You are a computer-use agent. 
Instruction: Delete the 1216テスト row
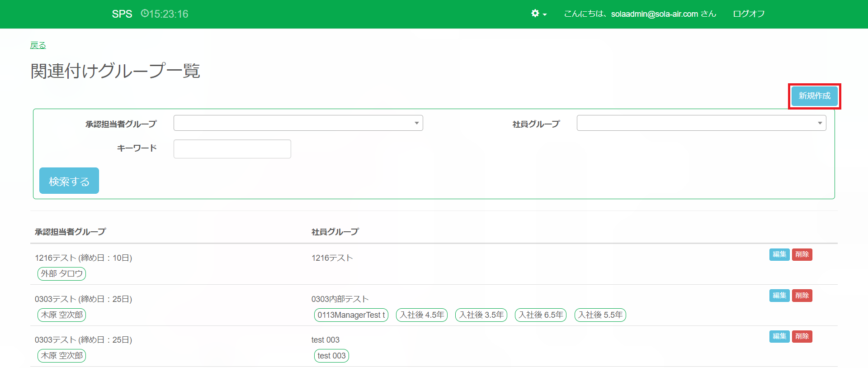click(x=802, y=254)
